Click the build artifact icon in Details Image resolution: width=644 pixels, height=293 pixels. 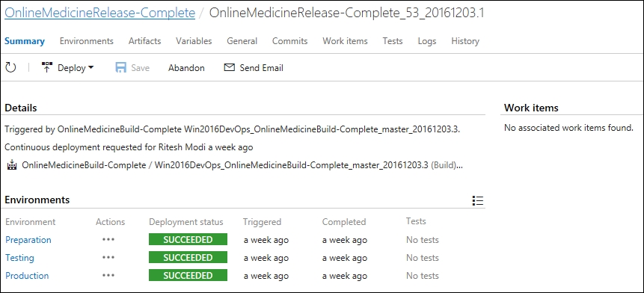(12, 166)
